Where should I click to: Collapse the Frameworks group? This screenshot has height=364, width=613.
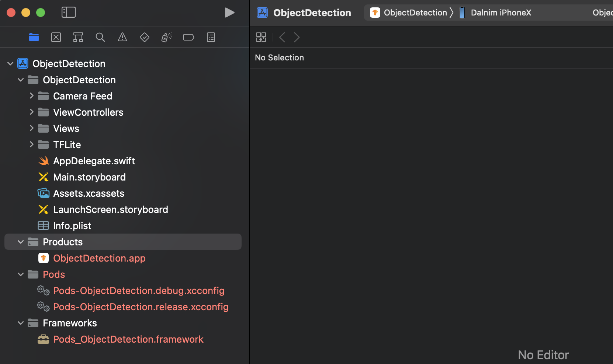tap(21, 323)
